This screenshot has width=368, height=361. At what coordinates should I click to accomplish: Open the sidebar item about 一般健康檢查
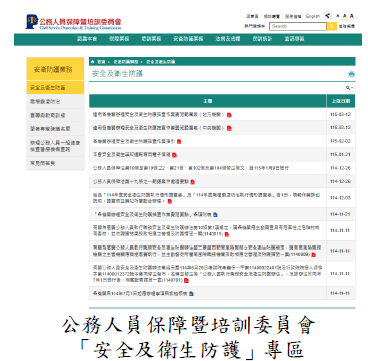pos(55,146)
